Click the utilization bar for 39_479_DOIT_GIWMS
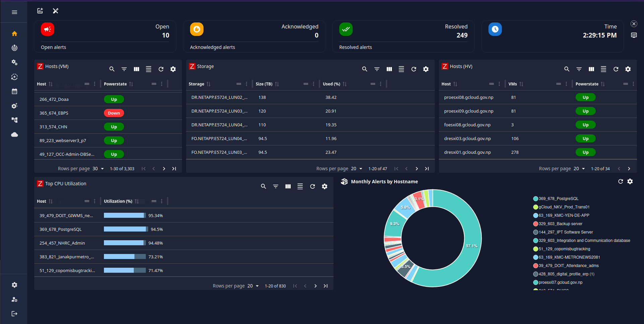 pyautogui.click(x=124, y=215)
